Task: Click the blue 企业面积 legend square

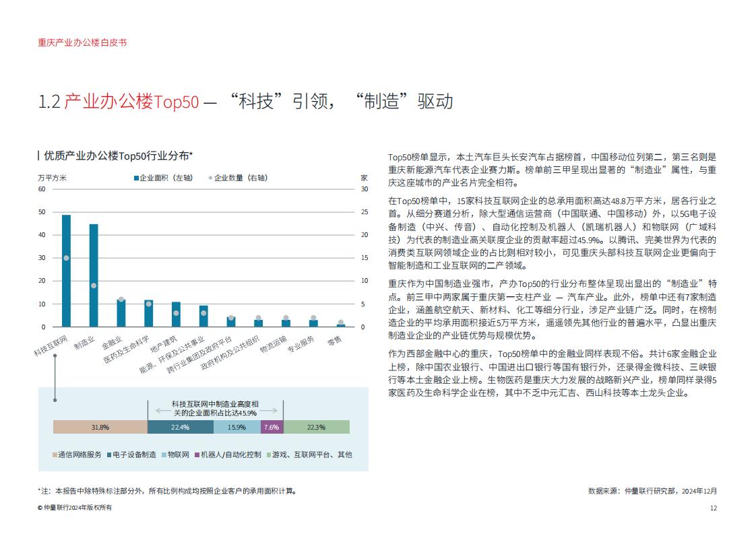Action: (137, 178)
